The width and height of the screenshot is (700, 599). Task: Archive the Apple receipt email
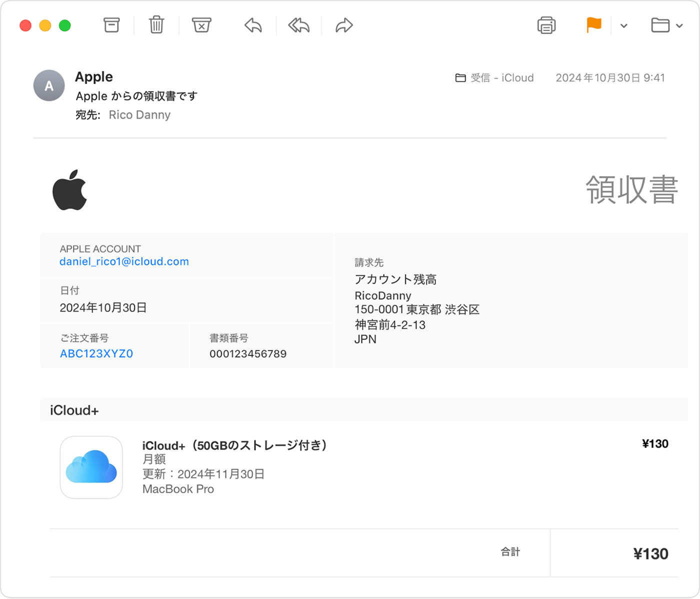[111, 25]
